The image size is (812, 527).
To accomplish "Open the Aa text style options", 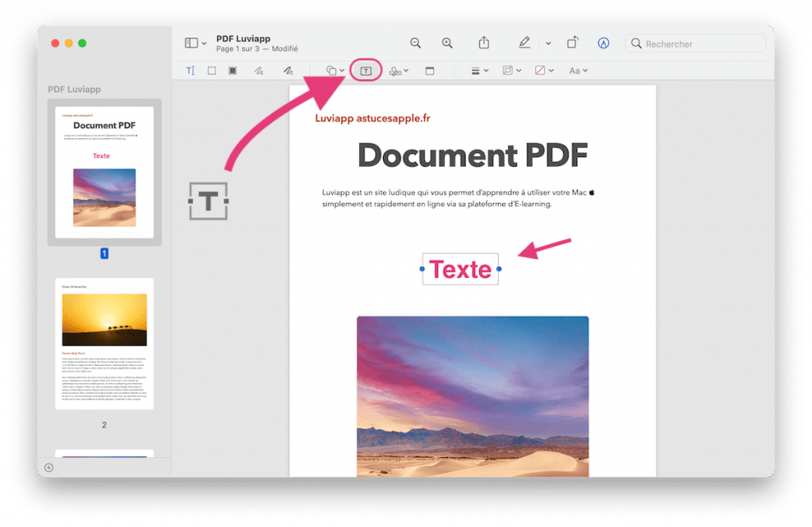I will (x=577, y=70).
